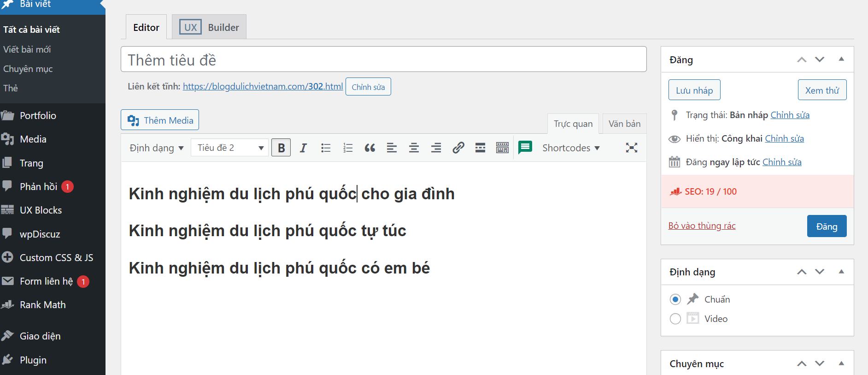The height and width of the screenshot is (375, 868).
Task: Open the Định dạng formats dropdown
Action: tap(157, 148)
